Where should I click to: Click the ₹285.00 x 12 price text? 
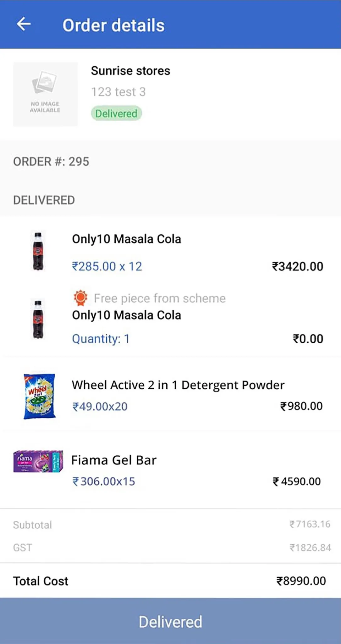coord(107,266)
